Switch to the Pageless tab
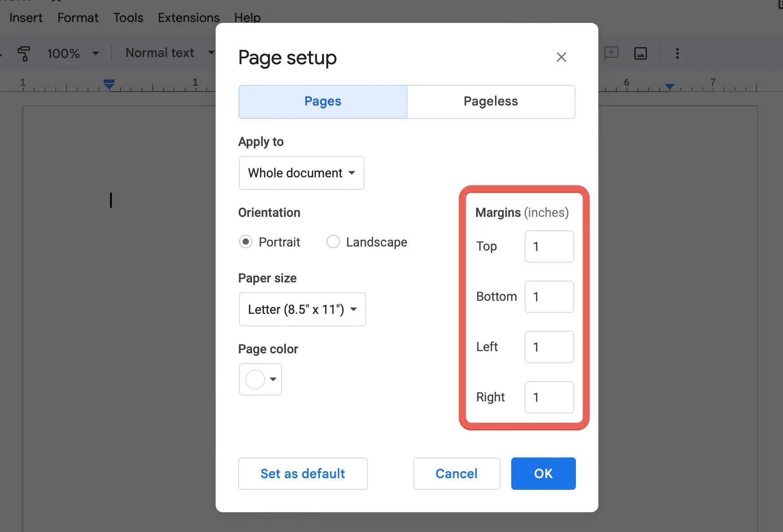 tap(491, 101)
